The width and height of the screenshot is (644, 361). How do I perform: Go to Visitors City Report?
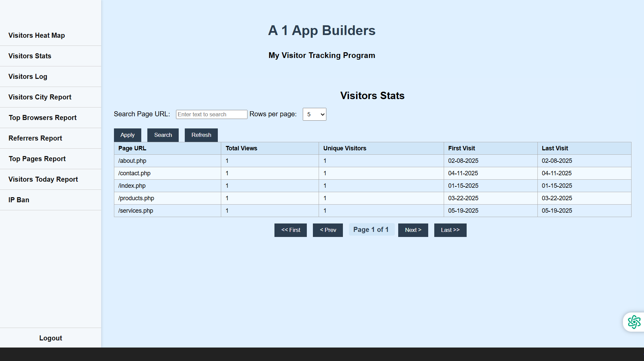pos(40,97)
